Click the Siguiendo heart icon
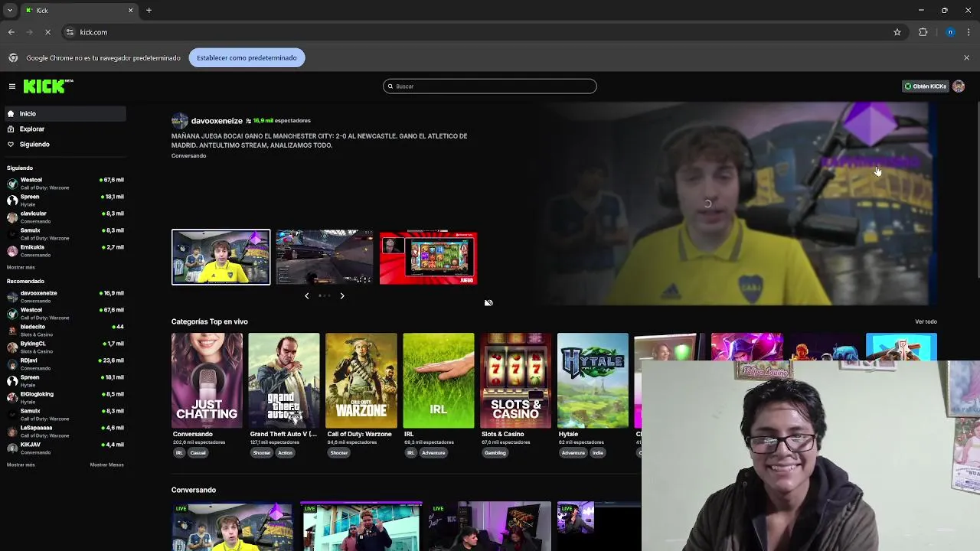Viewport: 980px width, 551px height. pyautogui.click(x=11, y=145)
